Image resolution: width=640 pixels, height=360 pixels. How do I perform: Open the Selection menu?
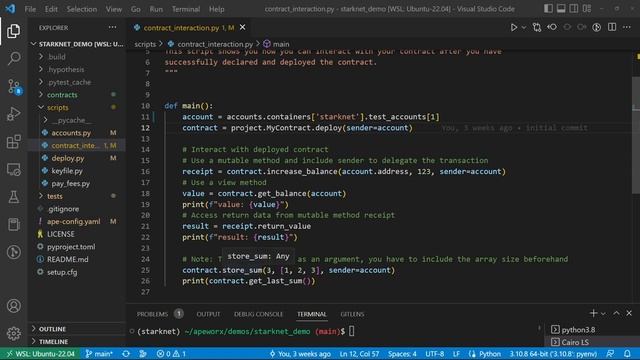coord(82,9)
